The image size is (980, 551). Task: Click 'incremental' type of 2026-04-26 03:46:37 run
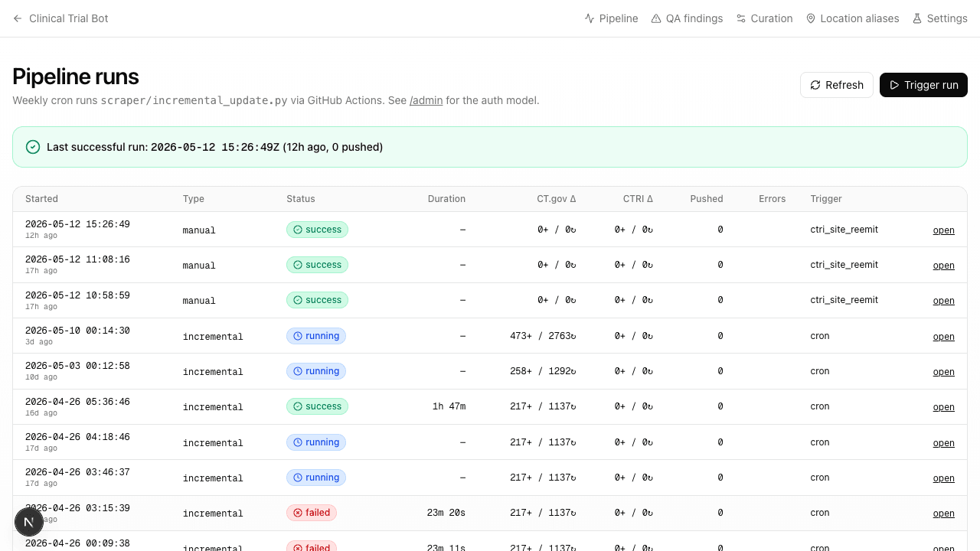pyautogui.click(x=213, y=478)
